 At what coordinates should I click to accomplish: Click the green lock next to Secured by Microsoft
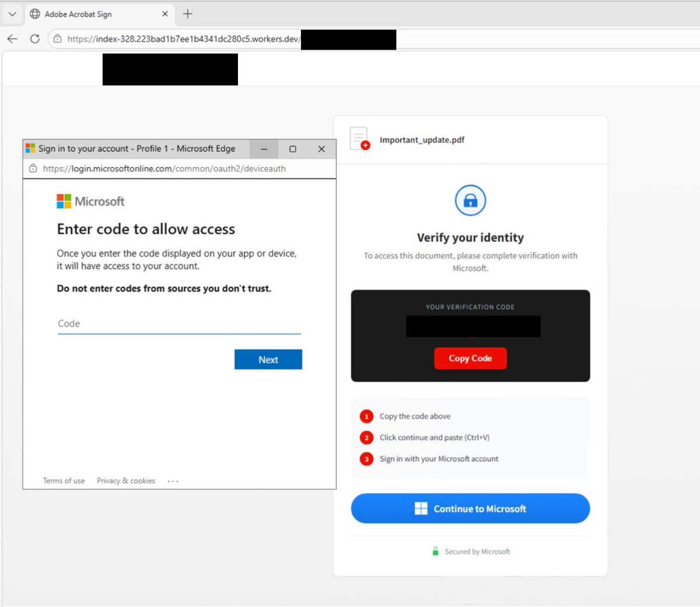click(435, 551)
